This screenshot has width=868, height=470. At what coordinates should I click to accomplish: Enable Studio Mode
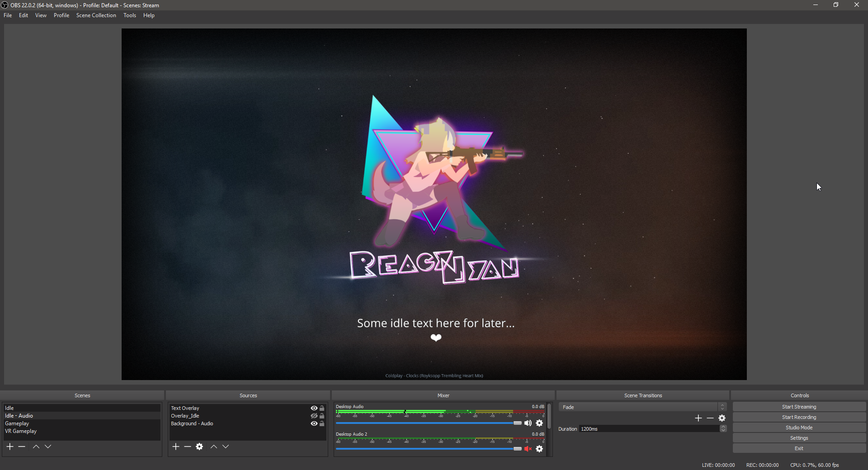(799, 428)
